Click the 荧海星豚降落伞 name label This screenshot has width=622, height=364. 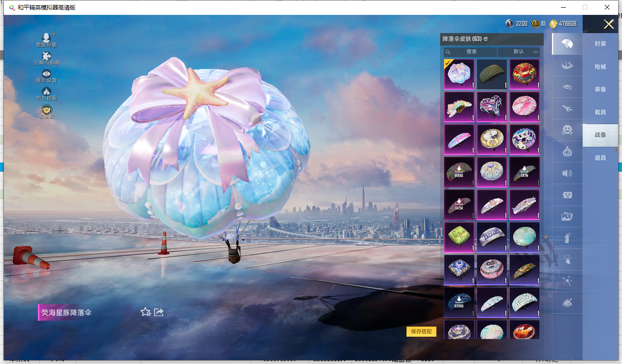(66, 313)
